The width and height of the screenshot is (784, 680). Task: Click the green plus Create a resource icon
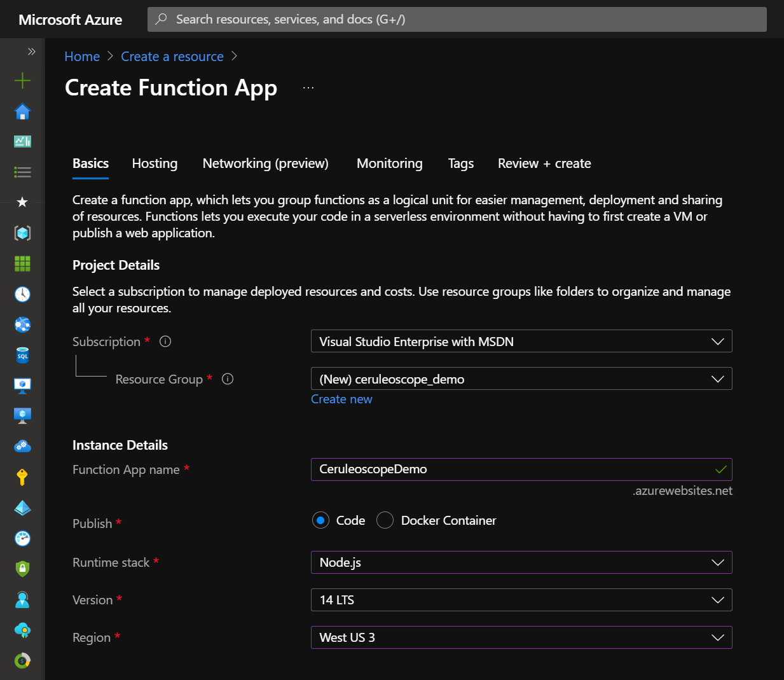(22, 80)
